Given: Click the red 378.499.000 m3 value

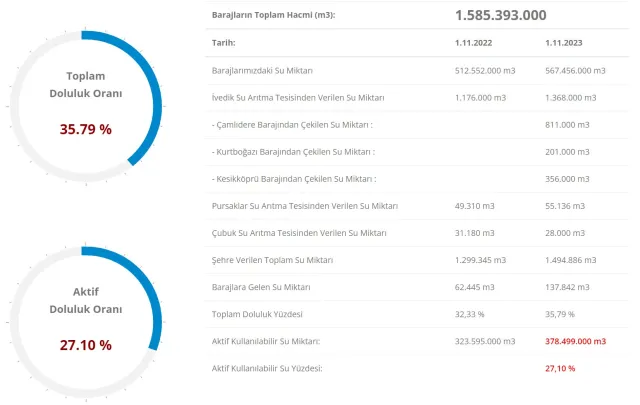Looking at the screenshot, I should tap(575, 341).
